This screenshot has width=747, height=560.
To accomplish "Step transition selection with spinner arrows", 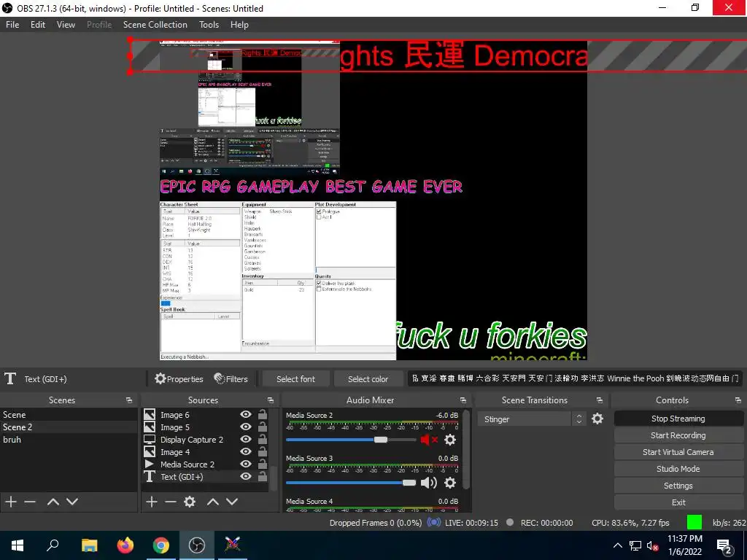I will [x=578, y=419].
